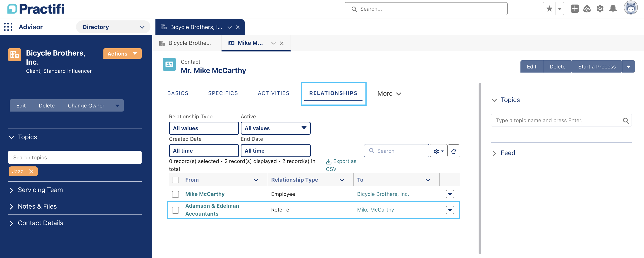The image size is (644, 258).
Task: Open the app launcher grid icon
Action: click(x=8, y=27)
